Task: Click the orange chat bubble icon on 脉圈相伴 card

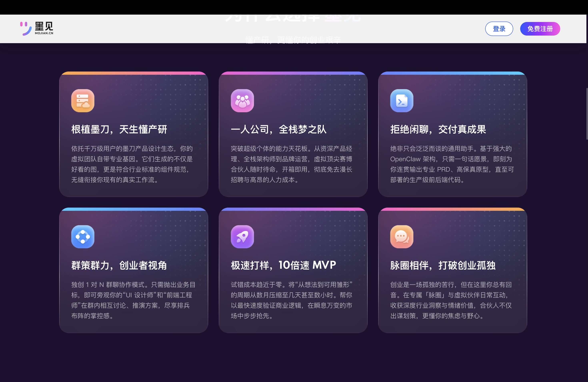Action: coord(402,237)
